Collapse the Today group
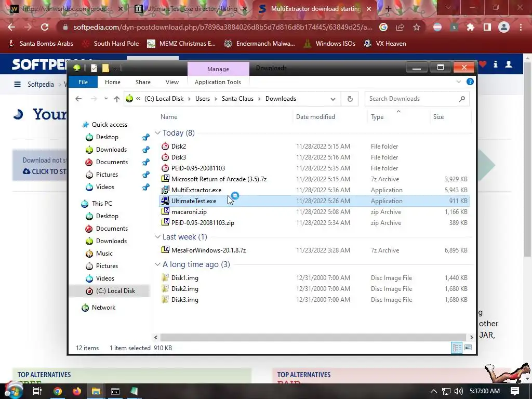This screenshot has width=532, height=399. (157, 133)
